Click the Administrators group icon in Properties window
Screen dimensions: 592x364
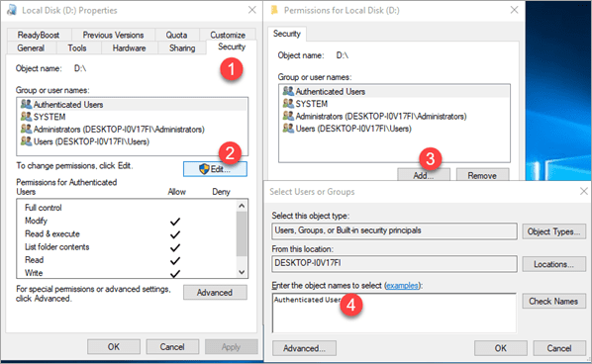[26, 129]
